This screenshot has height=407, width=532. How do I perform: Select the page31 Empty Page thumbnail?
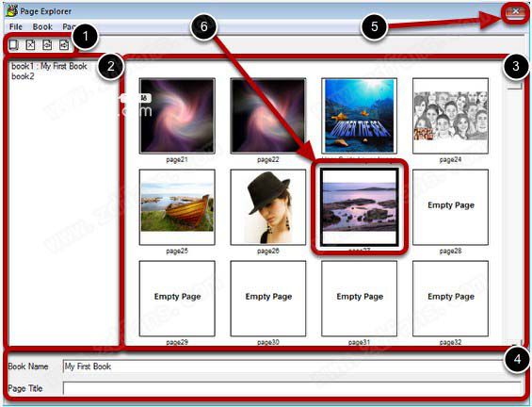click(x=360, y=299)
